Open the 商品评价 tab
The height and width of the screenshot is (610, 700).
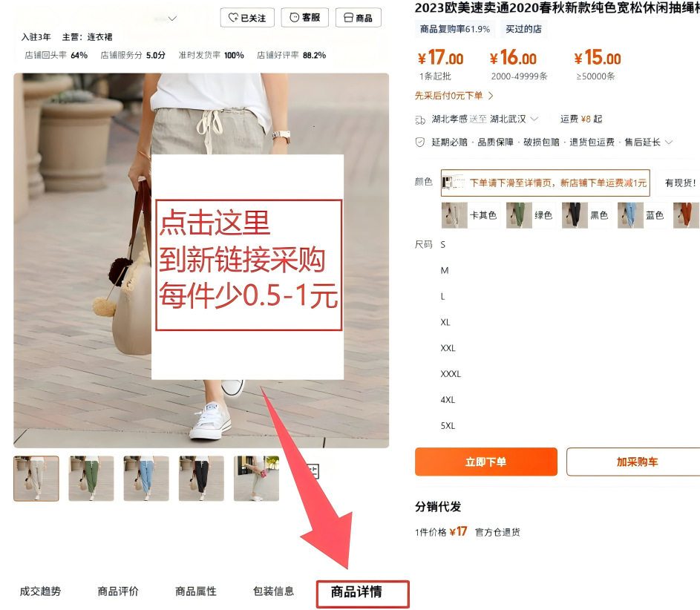[118, 591]
